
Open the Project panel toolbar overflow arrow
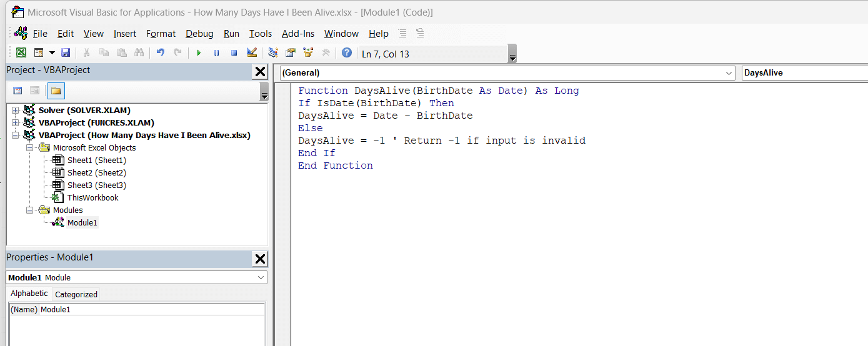pyautogui.click(x=264, y=92)
